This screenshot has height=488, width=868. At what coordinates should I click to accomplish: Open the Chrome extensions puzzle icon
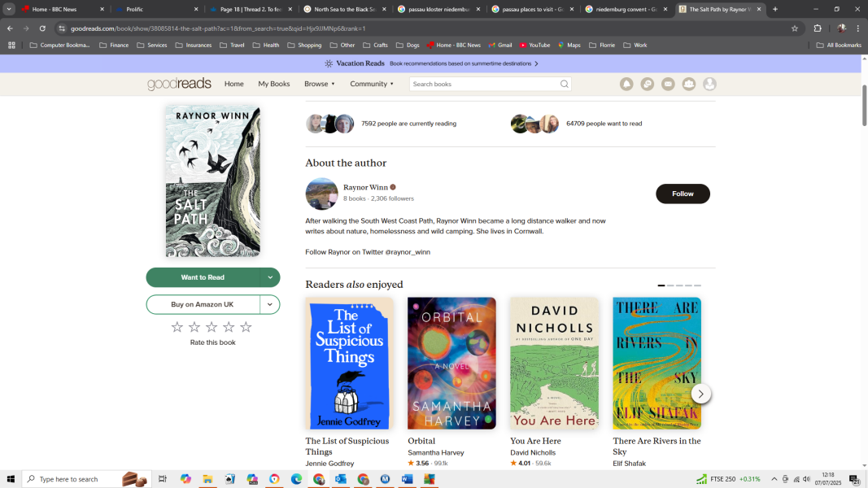[818, 28]
